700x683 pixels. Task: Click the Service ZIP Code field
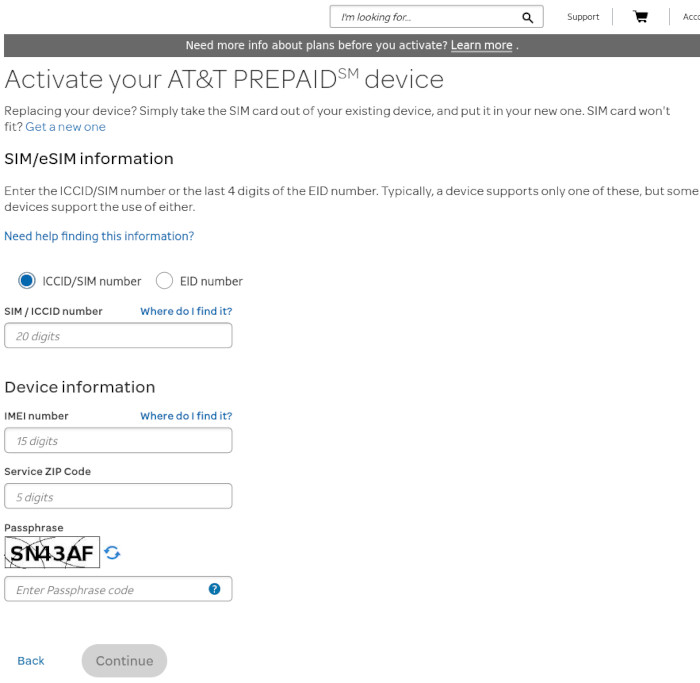coord(118,497)
